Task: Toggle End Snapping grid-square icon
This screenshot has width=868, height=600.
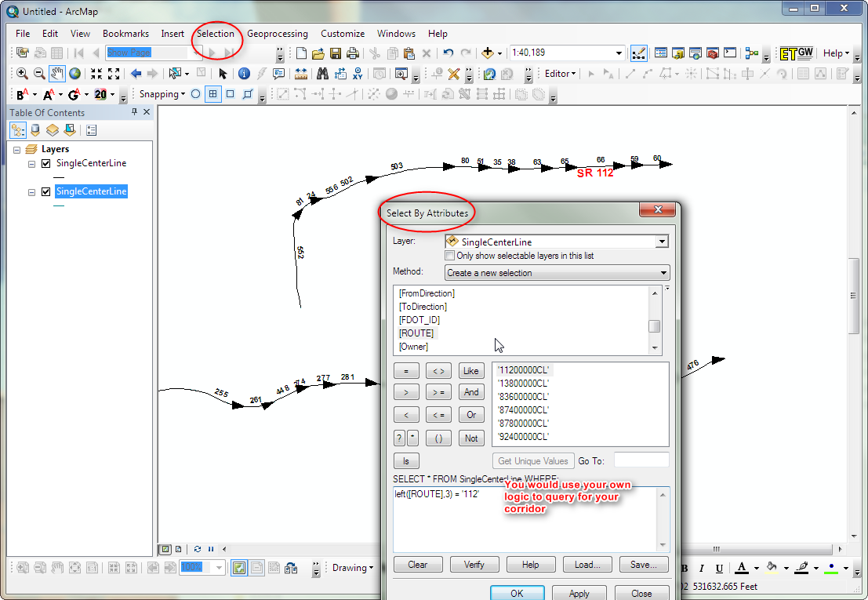Action: (x=212, y=94)
